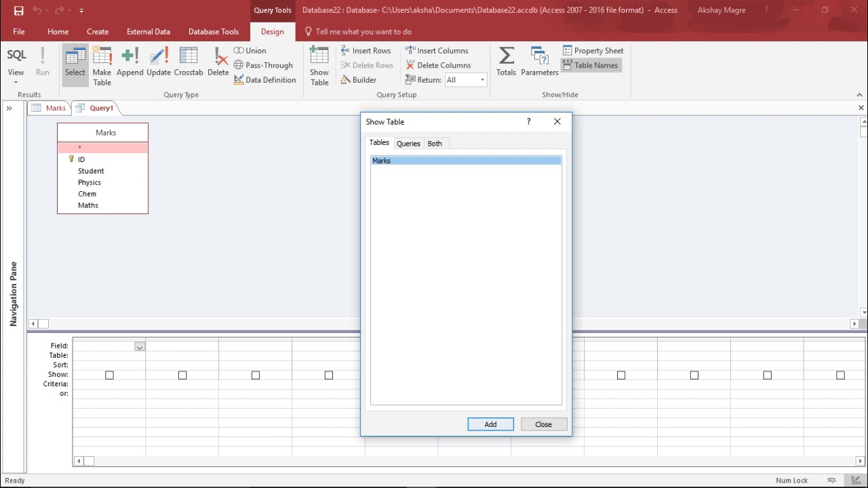Switch to External Data tab
The image size is (868, 488).
tap(149, 32)
